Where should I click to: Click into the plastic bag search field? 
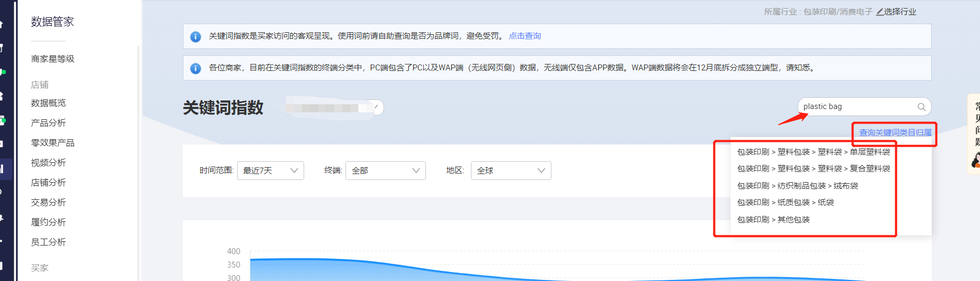pyautogui.click(x=856, y=107)
